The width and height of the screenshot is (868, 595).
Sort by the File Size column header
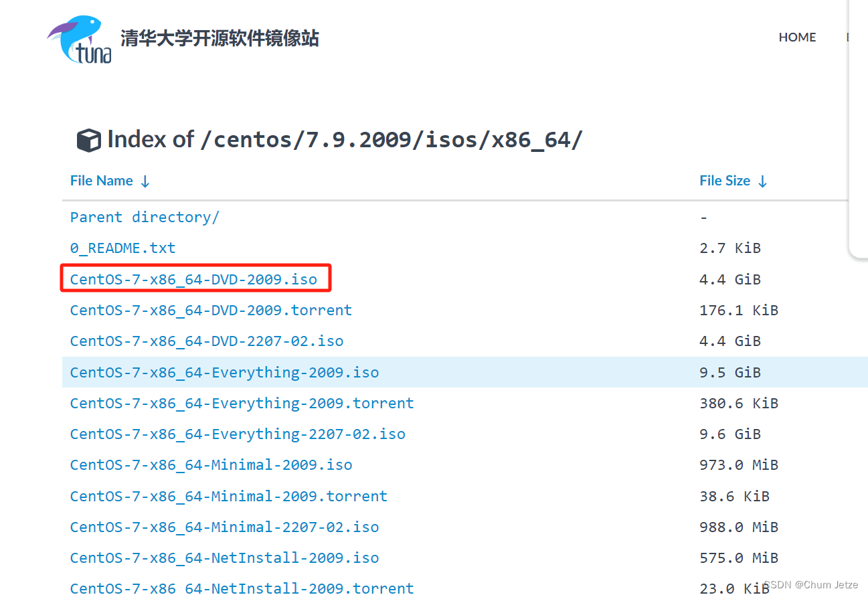coord(733,181)
